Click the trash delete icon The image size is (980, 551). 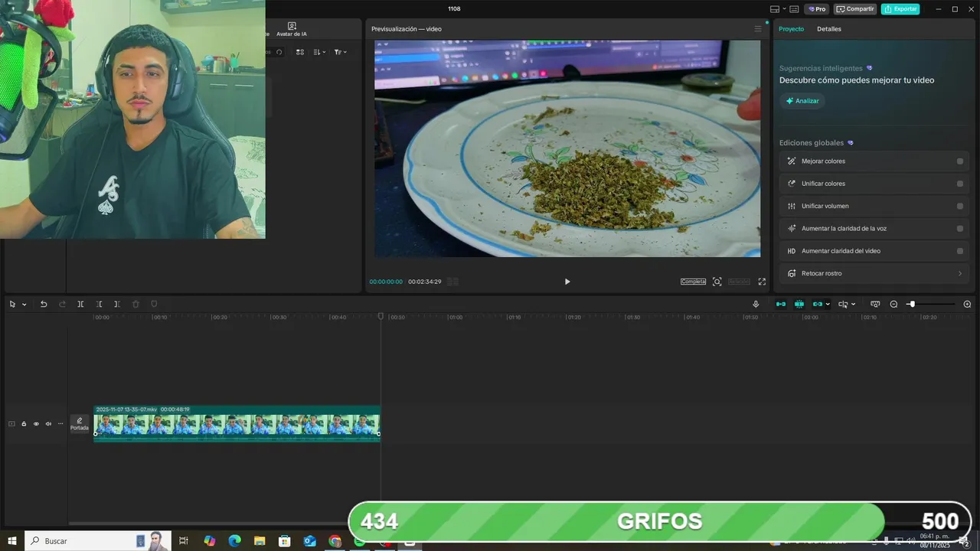click(x=136, y=304)
